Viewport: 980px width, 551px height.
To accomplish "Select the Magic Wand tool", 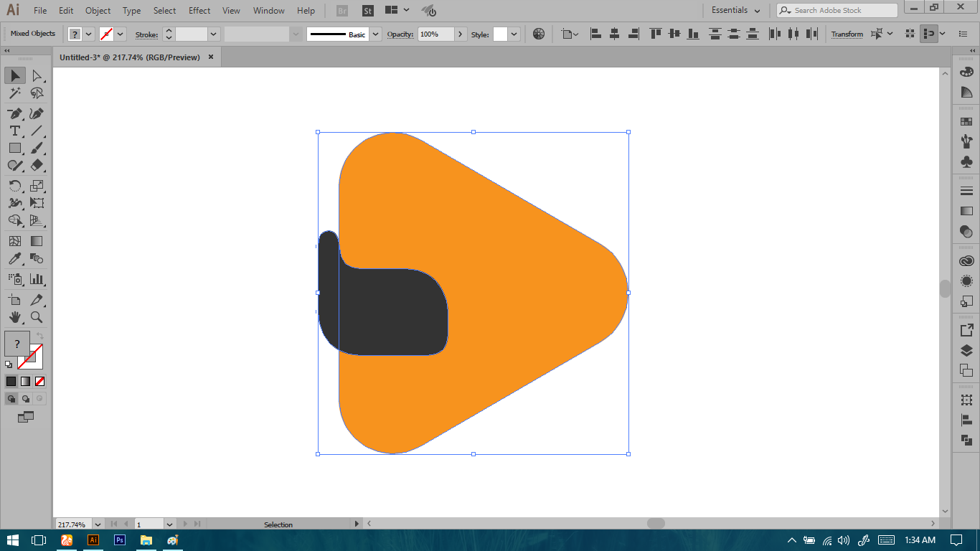I will (x=15, y=93).
